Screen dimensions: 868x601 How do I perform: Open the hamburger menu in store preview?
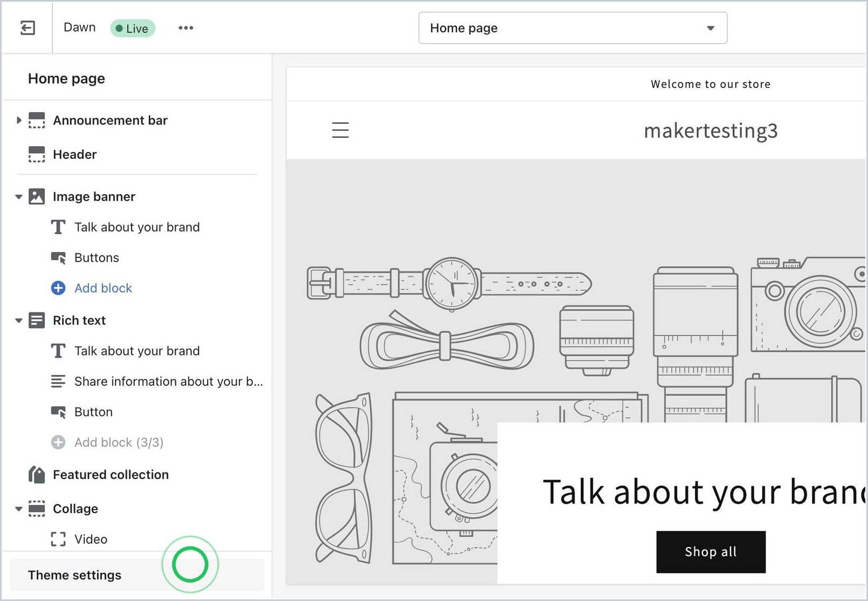[340, 130]
